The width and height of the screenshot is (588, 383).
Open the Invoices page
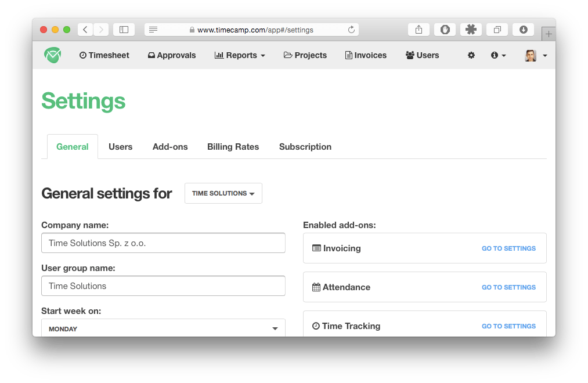pos(366,55)
